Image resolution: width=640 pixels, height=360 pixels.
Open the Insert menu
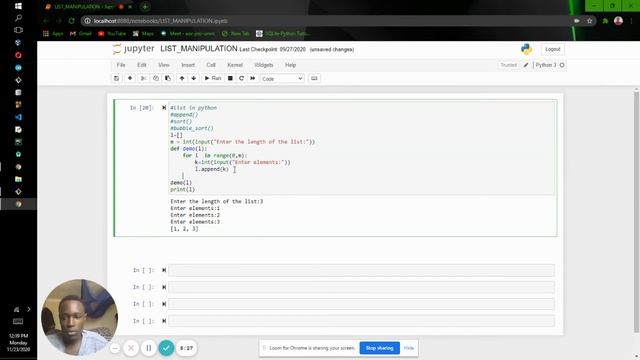[x=188, y=65]
